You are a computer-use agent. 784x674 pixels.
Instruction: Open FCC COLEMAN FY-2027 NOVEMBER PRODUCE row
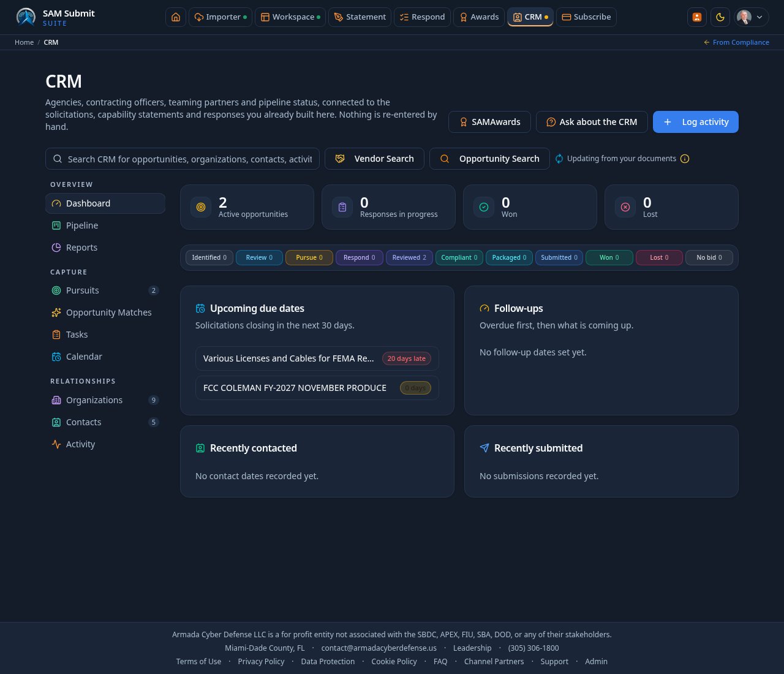point(317,388)
